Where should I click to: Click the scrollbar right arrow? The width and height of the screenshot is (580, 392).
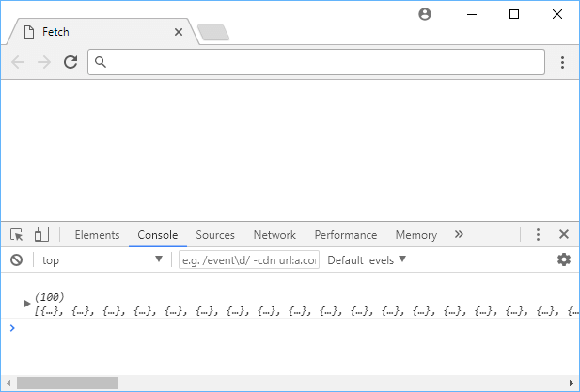572,383
